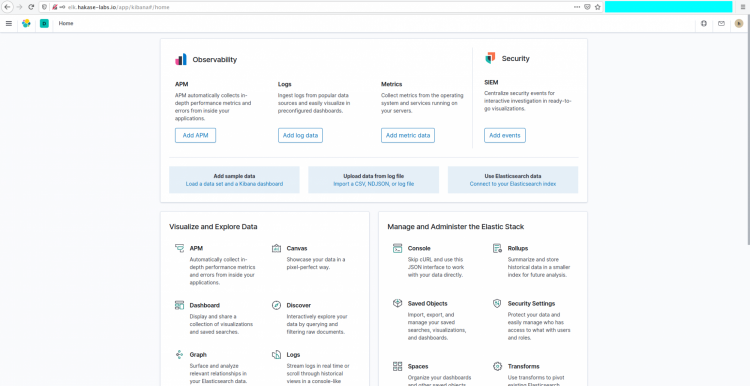Click the 'Upload data from log file' heading
Screen dimensions: 750x386
click(374, 176)
